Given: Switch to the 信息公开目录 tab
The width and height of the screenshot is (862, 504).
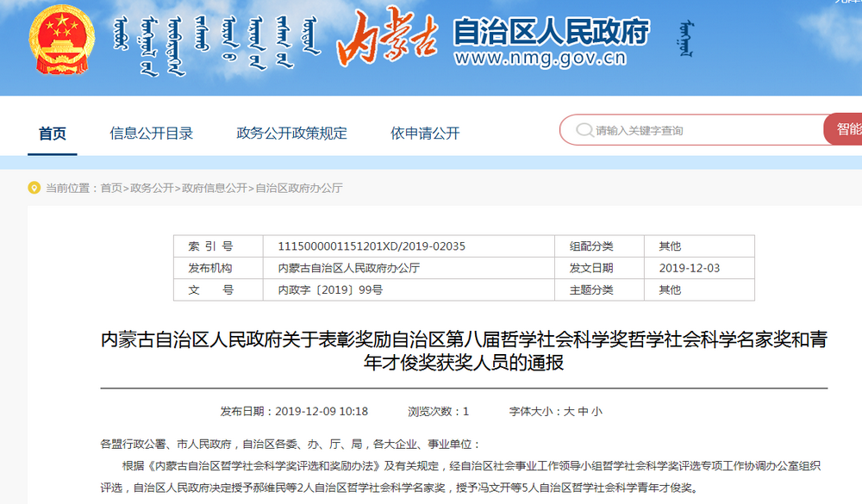Looking at the screenshot, I should [151, 133].
